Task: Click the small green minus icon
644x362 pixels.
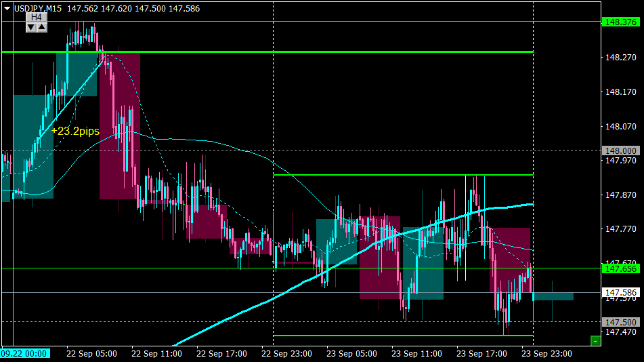Action: 595,340
